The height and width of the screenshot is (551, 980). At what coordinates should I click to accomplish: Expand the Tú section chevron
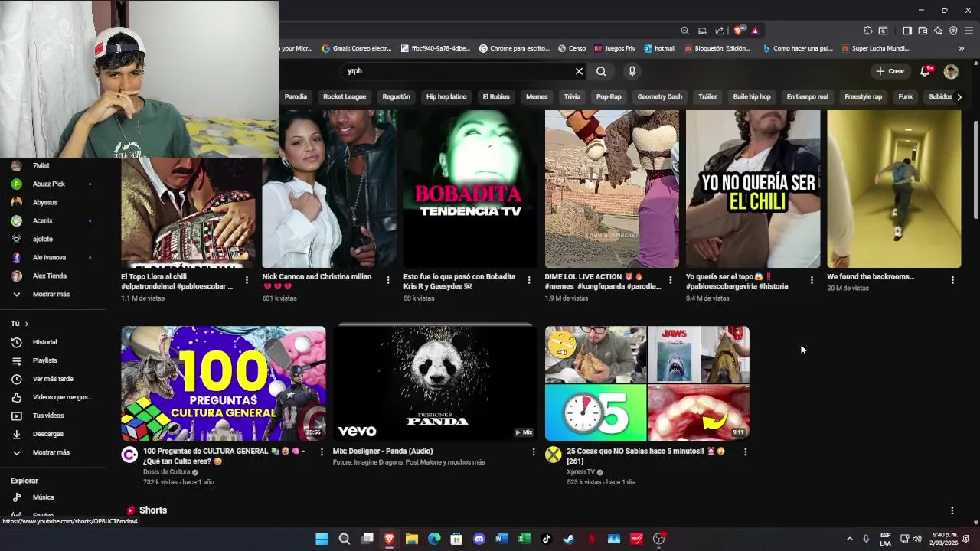click(x=26, y=324)
